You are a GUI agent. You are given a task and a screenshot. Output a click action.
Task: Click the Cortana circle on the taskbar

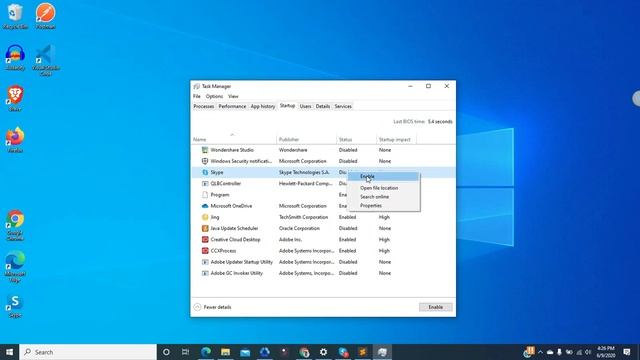[x=166, y=352]
